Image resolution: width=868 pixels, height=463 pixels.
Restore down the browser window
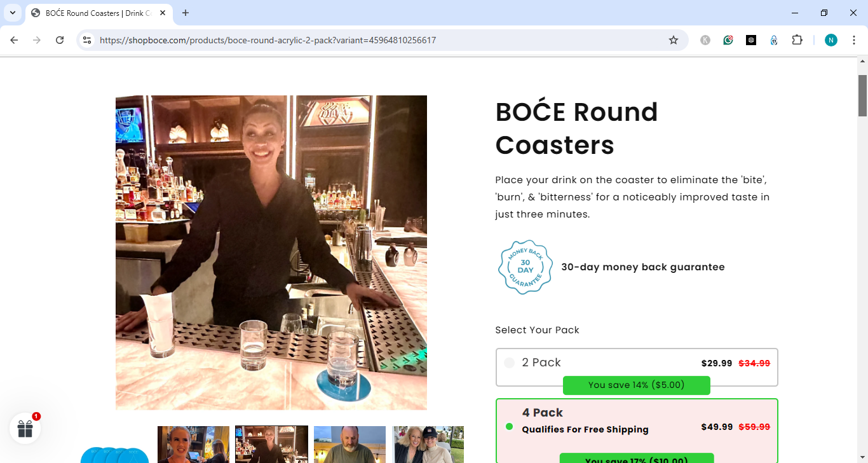coord(824,13)
